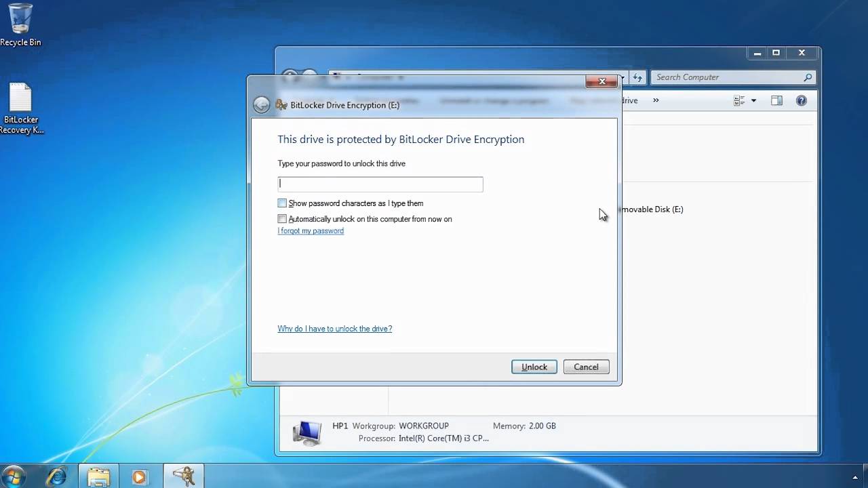Click the computer icon in Explorer details pane
Image resolution: width=868 pixels, height=488 pixels.
[x=307, y=432]
